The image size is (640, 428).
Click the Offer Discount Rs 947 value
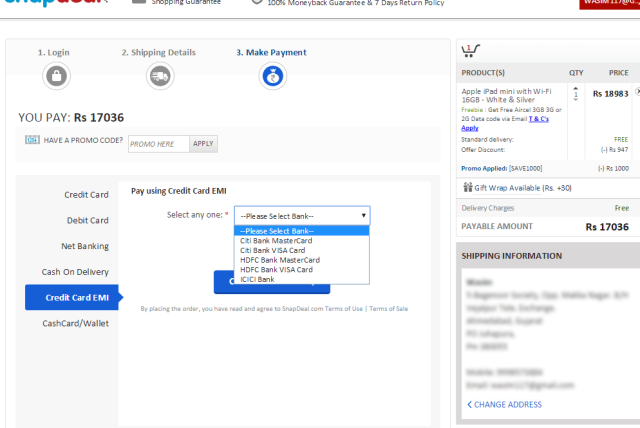click(x=614, y=150)
